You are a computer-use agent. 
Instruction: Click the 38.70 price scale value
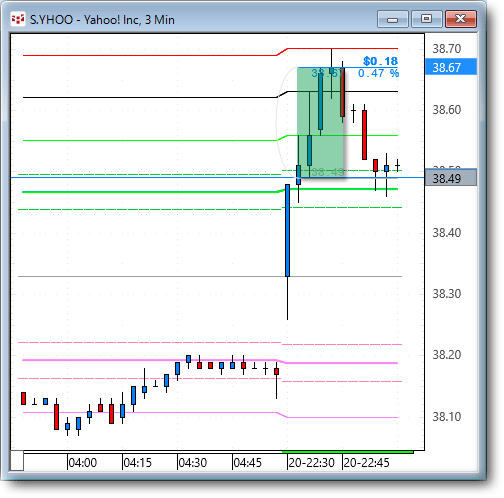[x=447, y=49]
